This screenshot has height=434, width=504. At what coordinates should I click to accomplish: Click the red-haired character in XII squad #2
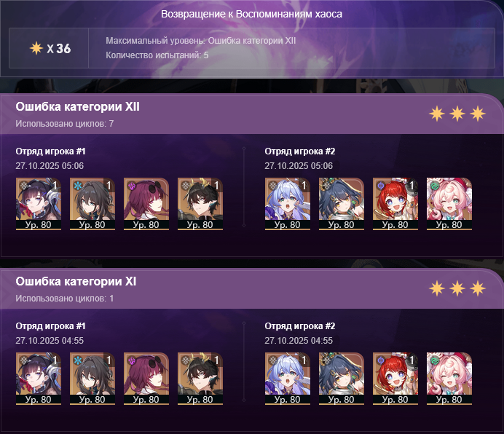coord(395,203)
